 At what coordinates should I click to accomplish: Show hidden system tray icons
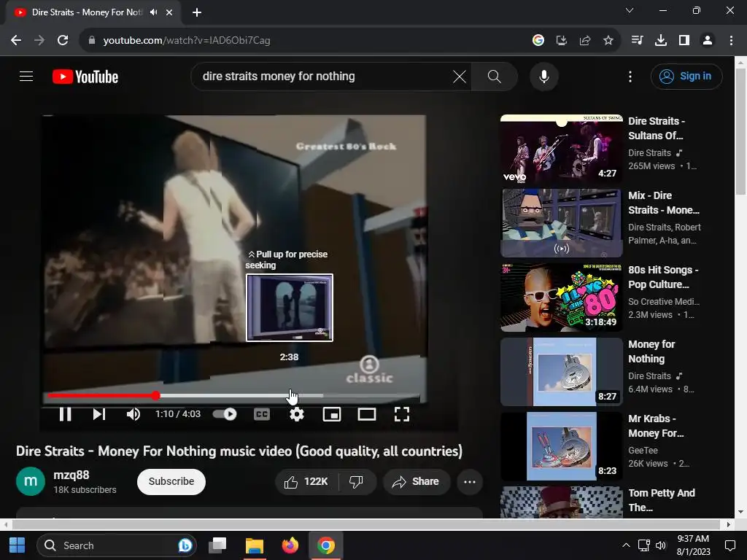pos(626,545)
